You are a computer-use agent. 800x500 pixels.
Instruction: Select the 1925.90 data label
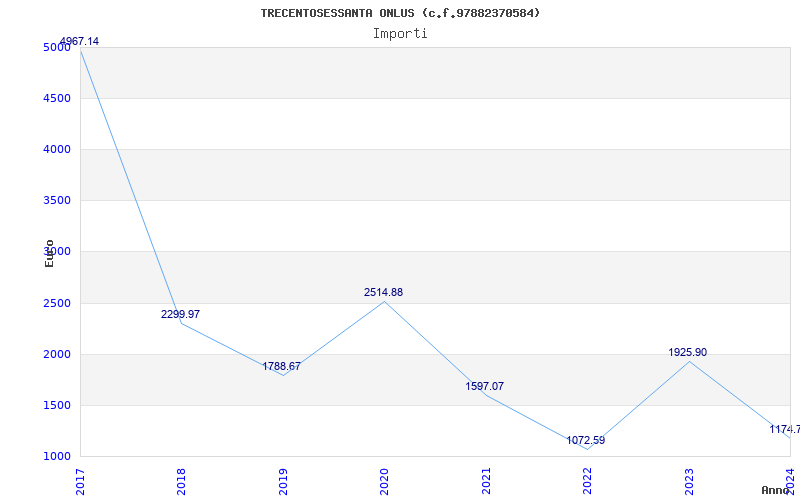tap(688, 352)
